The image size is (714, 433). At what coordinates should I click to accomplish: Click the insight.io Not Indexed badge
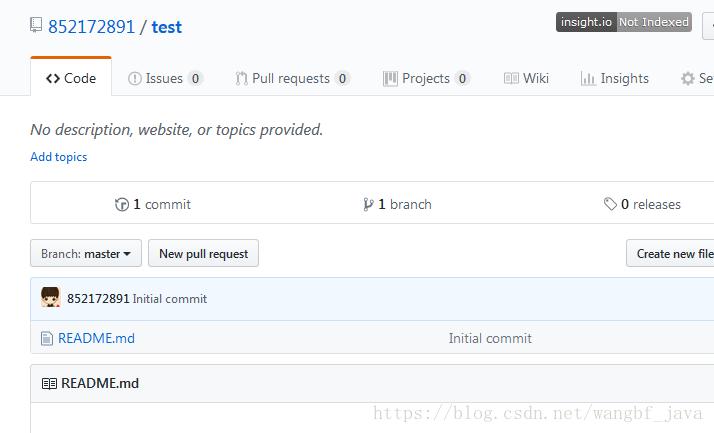pos(624,22)
